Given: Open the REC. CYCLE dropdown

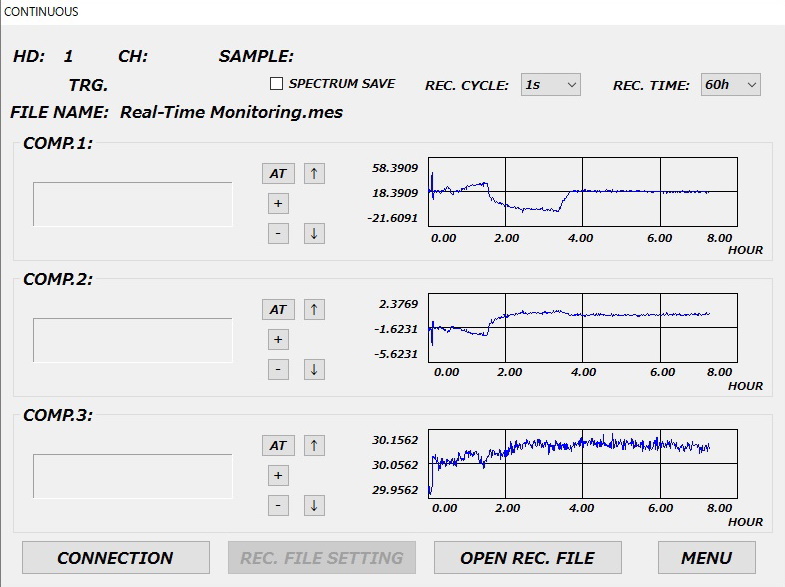Looking at the screenshot, I should (x=550, y=85).
